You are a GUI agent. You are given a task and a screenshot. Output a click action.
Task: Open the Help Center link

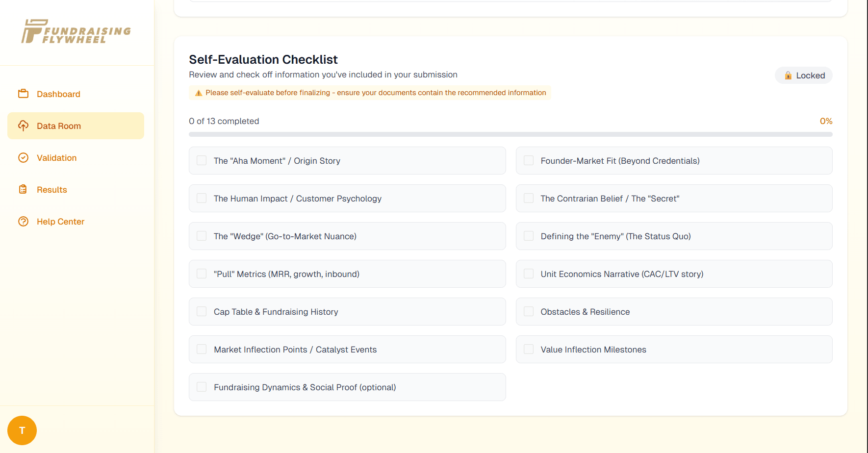(x=60, y=222)
